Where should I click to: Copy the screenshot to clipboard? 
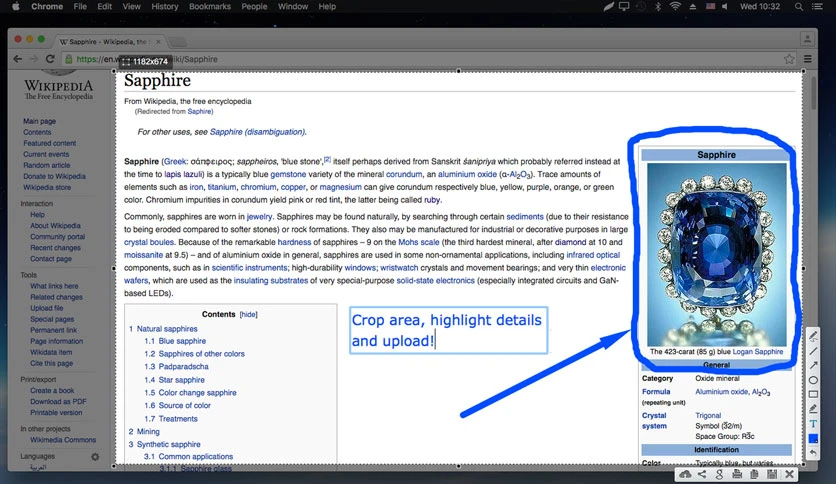point(754,474)
